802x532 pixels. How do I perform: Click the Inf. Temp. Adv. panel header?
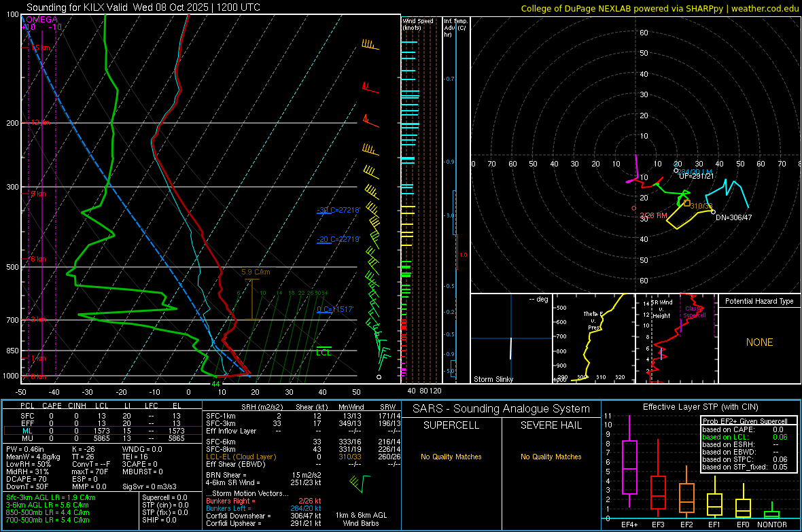[455, 28]
